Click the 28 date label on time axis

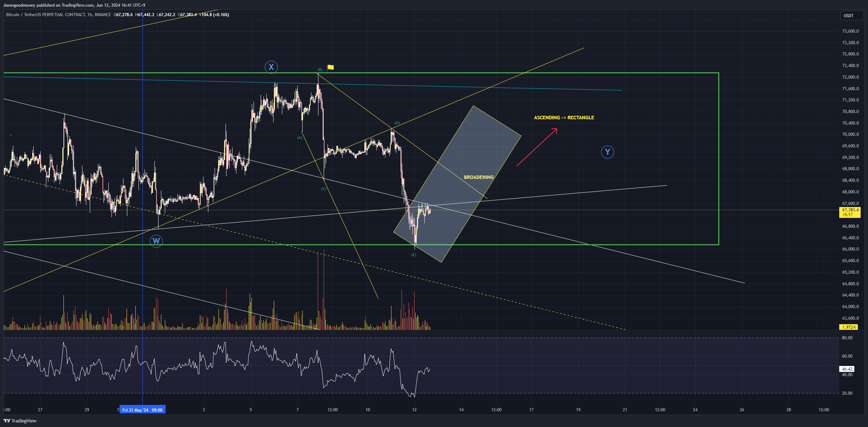(x=788, y=410)
